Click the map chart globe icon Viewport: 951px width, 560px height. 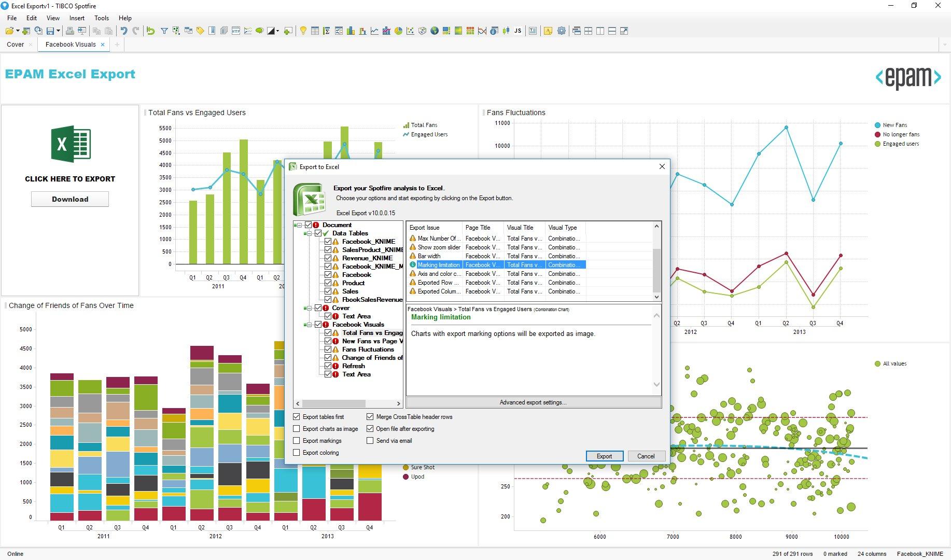coord(434,31)
